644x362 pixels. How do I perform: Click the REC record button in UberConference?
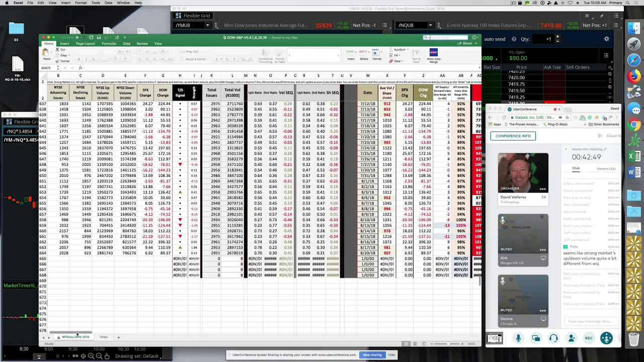[x=589, y=338]
